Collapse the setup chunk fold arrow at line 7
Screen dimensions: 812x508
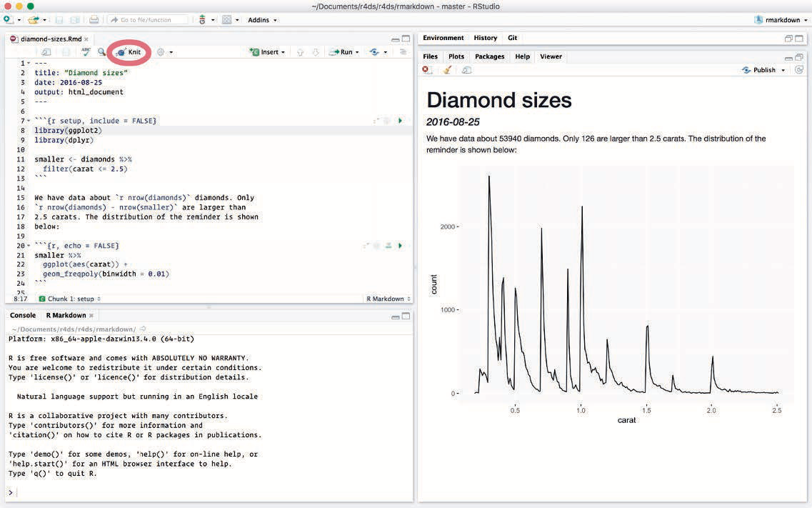[28, 121]
